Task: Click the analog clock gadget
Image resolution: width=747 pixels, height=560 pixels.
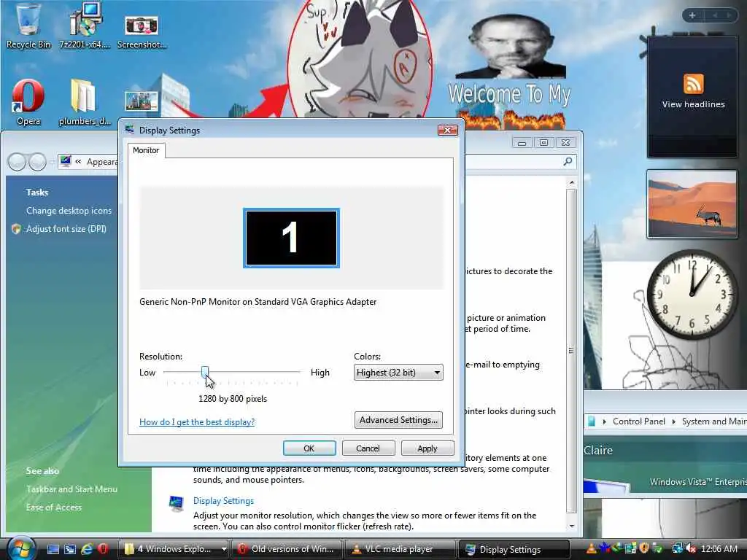Action: pos(692,294)
